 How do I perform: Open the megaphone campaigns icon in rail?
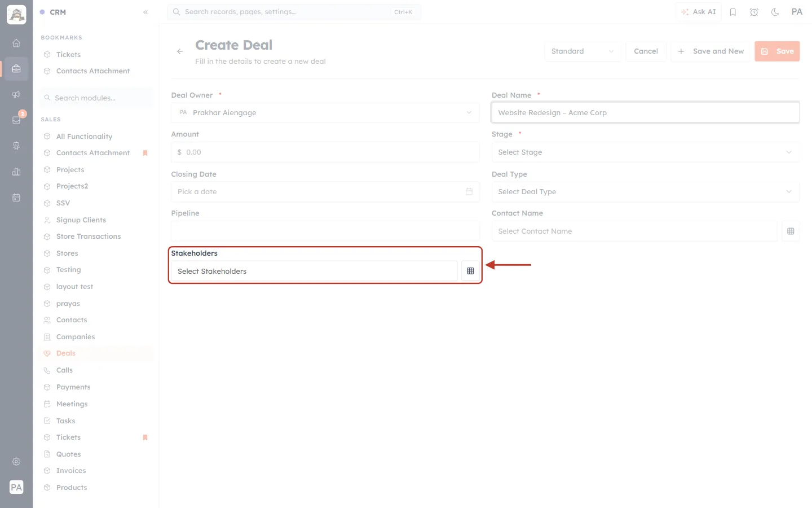pos(16,94)
